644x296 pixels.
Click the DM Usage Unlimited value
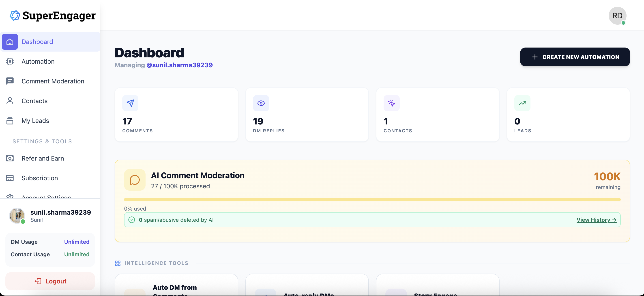(x=77, y=242)
